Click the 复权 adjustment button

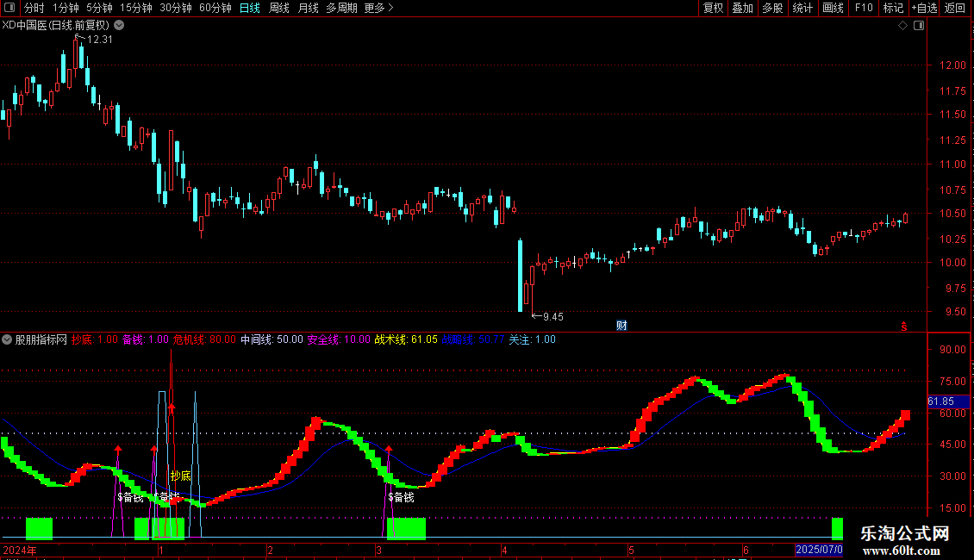[x=713, y=8]
